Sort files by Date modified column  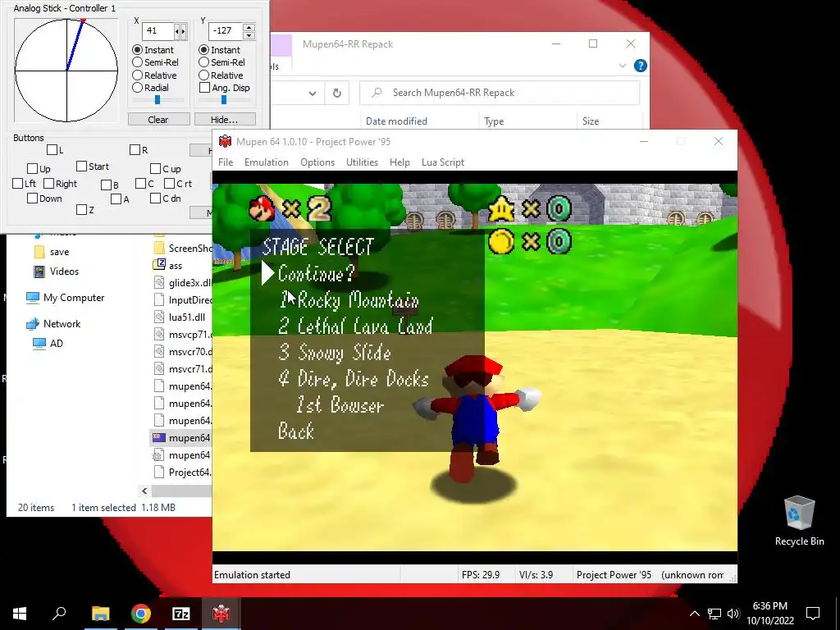[x=396, y=121]
